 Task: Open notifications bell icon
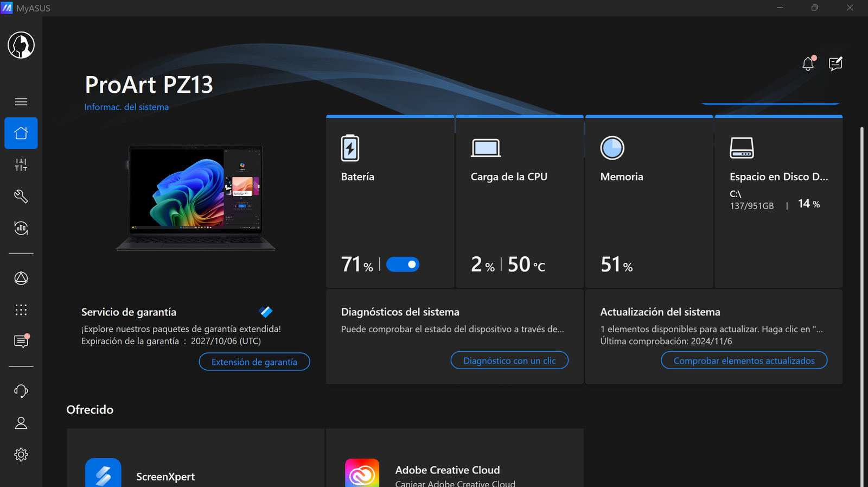808,64
